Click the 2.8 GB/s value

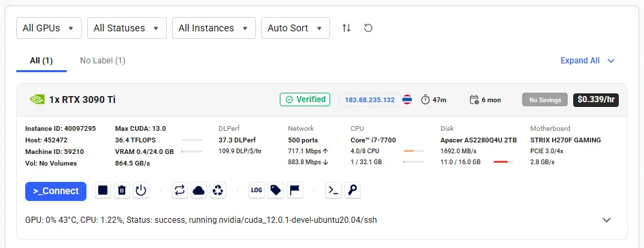[x=542, y=162]
